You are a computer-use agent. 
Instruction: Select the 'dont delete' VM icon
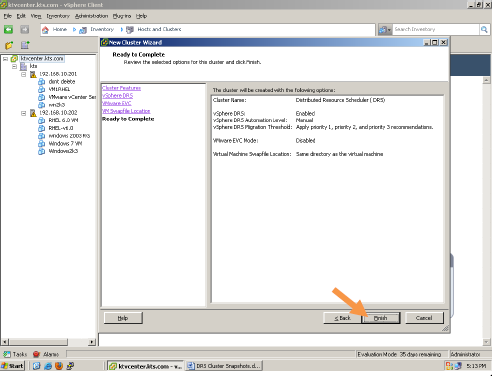coord(41,82)
